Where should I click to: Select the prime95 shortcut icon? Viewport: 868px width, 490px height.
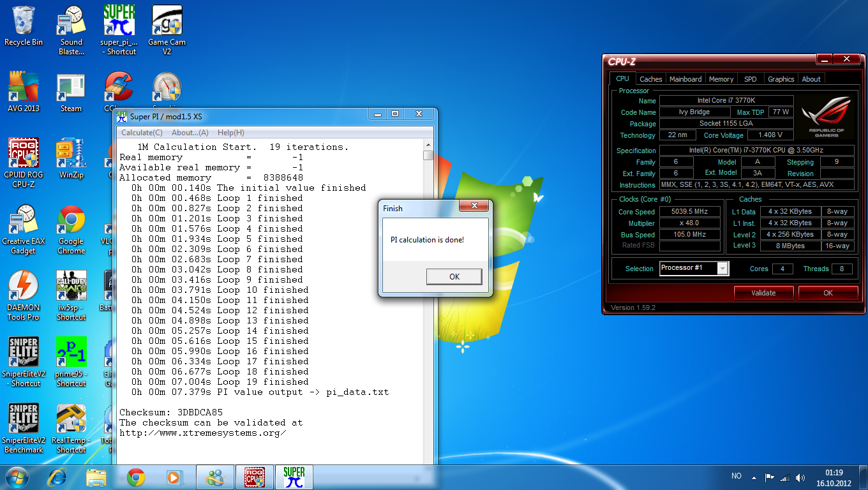click(71, 362)
